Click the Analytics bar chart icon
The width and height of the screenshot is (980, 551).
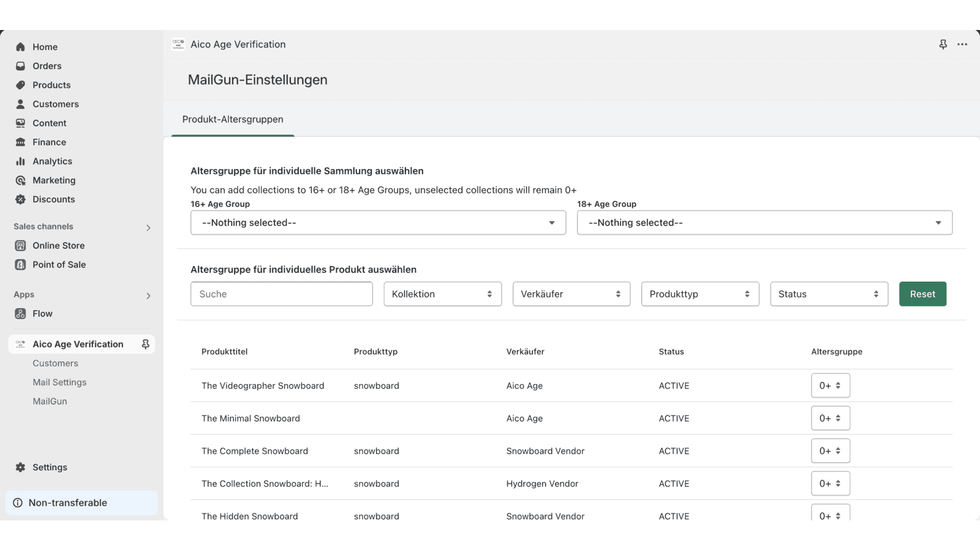[20, 161]
